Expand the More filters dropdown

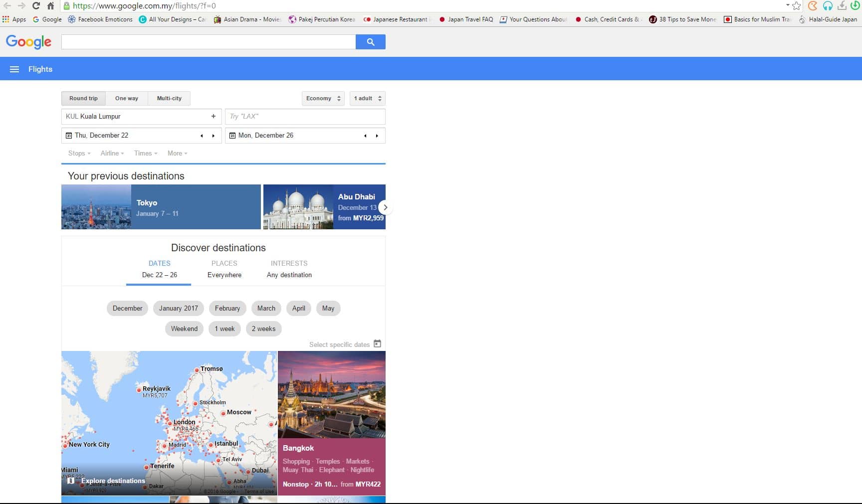coord(178,153)
